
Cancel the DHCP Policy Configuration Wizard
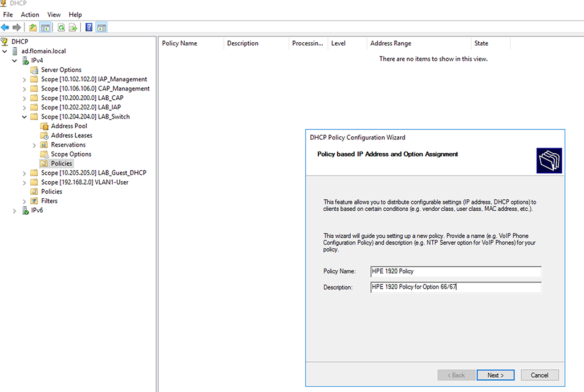click(x=539, y=375)
